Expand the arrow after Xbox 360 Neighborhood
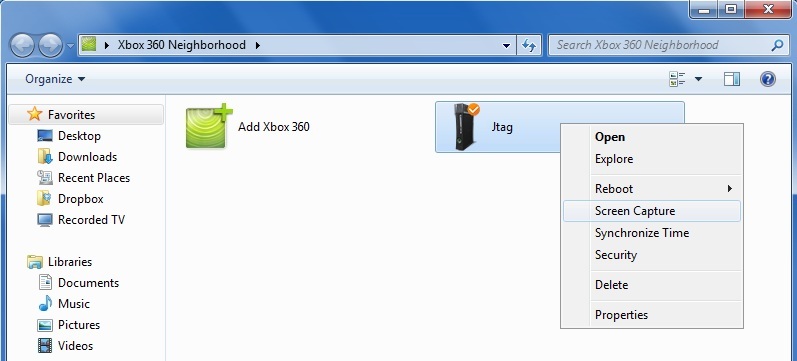Image resolution: width=797 pixels, height=361 pixels. coord(258,45)
